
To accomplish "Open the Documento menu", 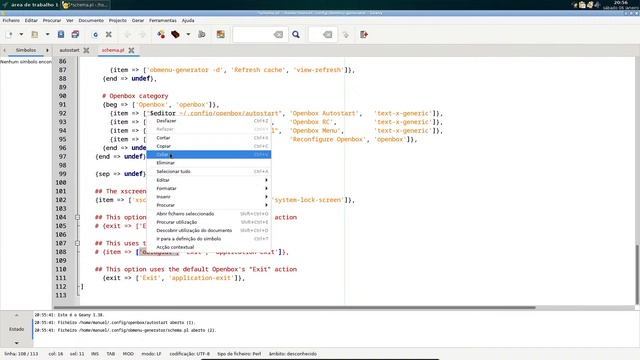I will click(x=91, y=20).
